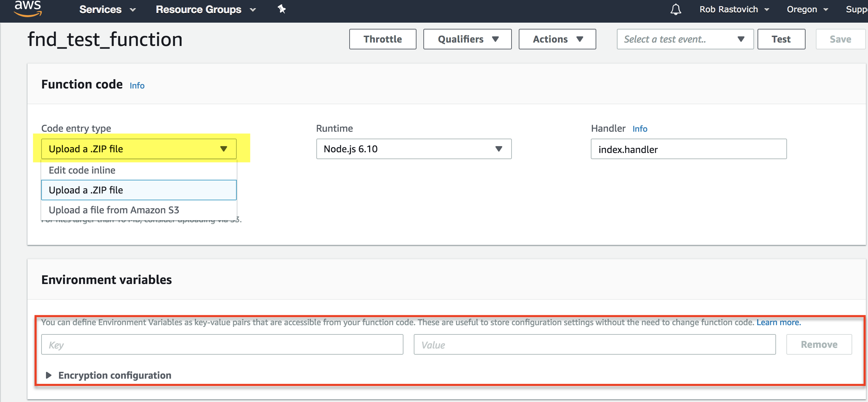Open the Actions dropdown

tap(557, 39)
